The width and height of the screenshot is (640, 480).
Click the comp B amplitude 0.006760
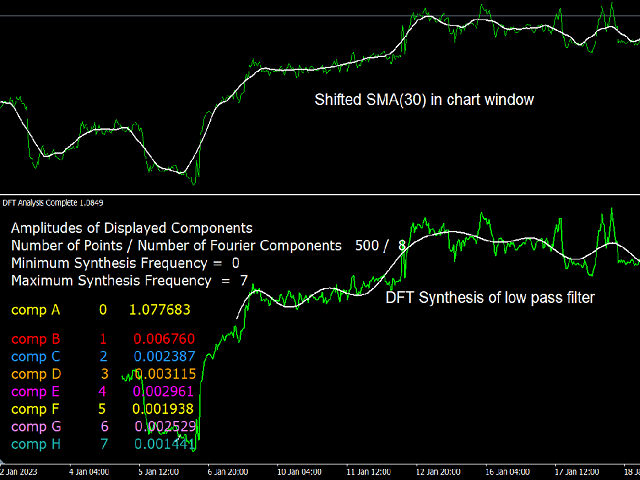click(x=164, y=339)
